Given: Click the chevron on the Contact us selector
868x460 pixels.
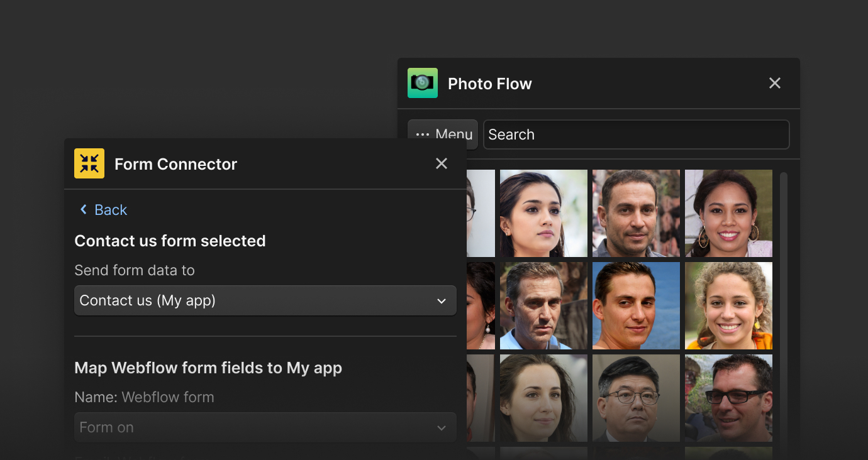Looking at the screenshot, I should pyautogui.click(x=442, y=300).
